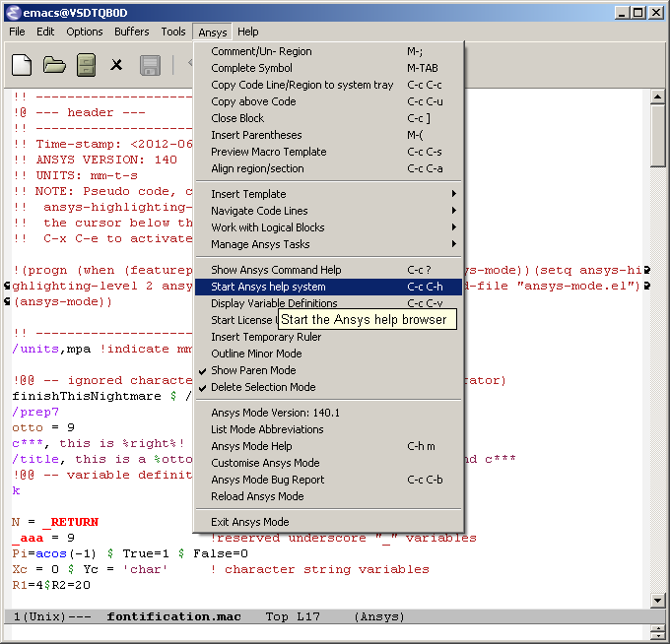670x644 pixels.
Task: Select Display Variable Definitions
Action: 328,303
